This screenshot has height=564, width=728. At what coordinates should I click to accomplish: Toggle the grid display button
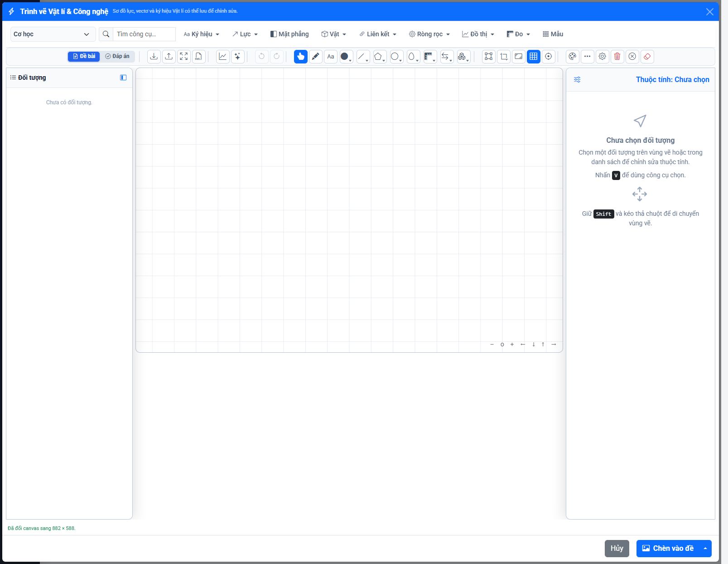534,57
